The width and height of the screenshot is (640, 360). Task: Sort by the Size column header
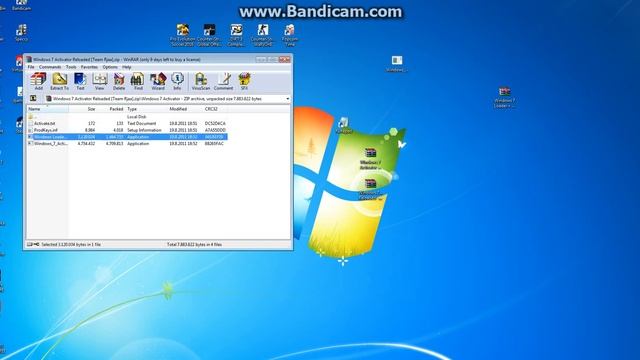83,109
